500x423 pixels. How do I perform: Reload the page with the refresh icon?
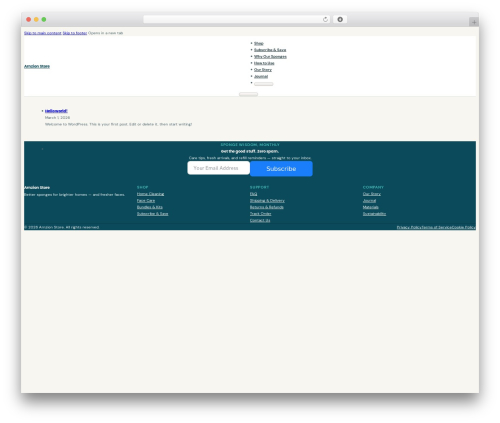[x=325, y=19]
